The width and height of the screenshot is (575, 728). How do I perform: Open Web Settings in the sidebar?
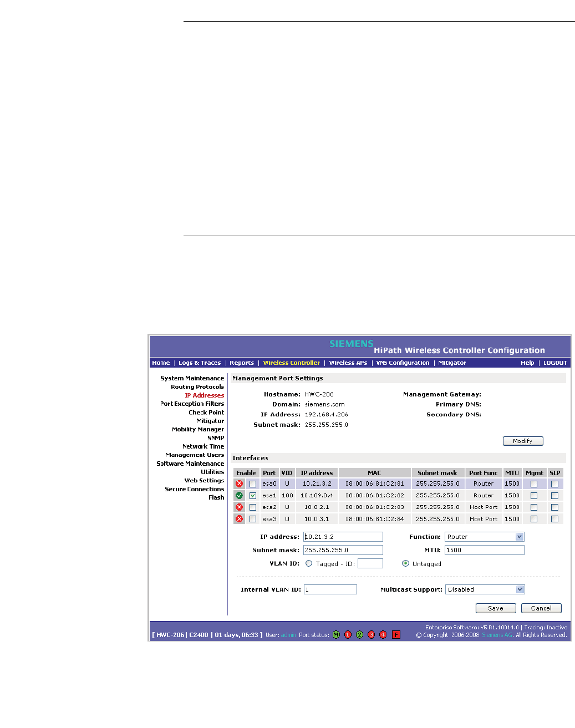[204, 480]
